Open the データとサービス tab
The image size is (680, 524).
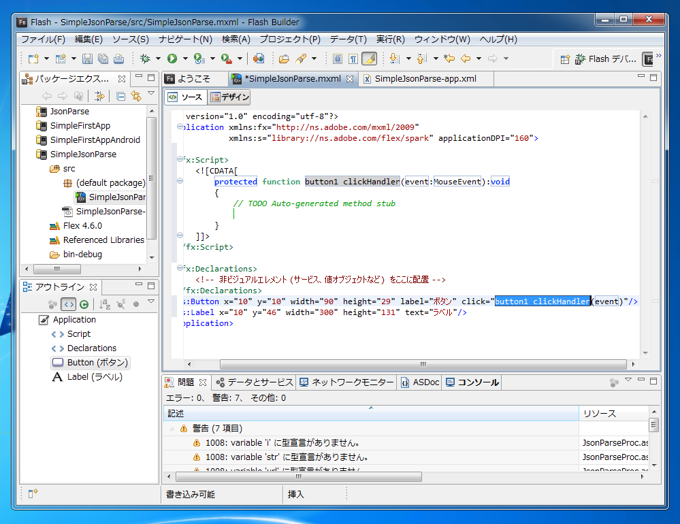tap(255, 383)
